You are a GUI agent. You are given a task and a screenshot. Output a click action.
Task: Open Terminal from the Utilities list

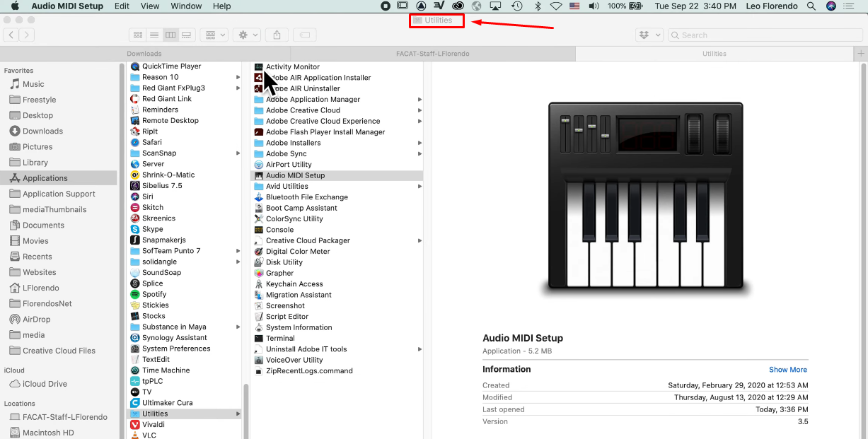click(x=280, y=339)
